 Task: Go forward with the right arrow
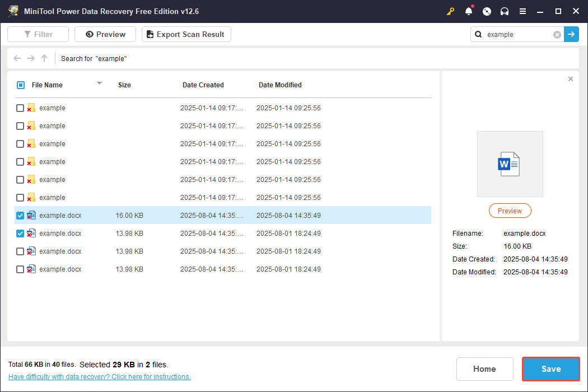coord(31,58)
